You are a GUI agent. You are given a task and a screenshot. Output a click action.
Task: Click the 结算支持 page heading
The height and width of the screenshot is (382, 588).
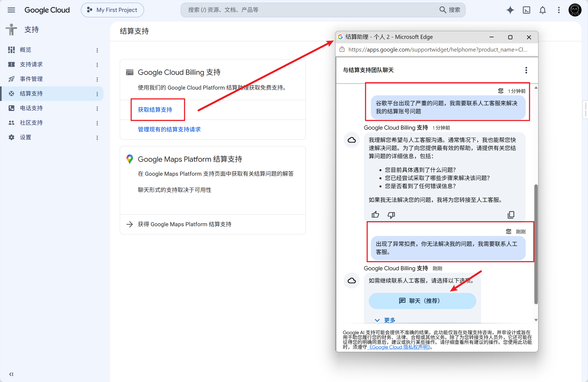click(134, 31)
